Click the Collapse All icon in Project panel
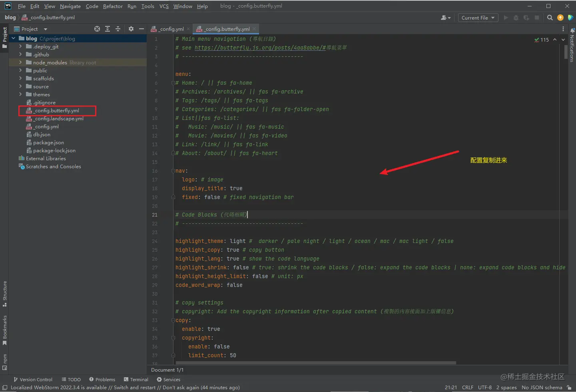Screen dimensions: 576x392 point(118,29)
